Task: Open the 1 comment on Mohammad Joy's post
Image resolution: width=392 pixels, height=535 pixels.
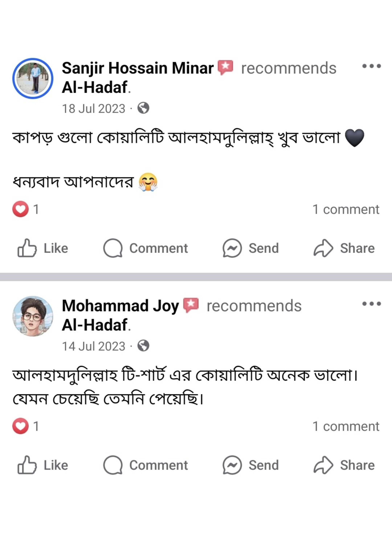Action: point(346,427)
